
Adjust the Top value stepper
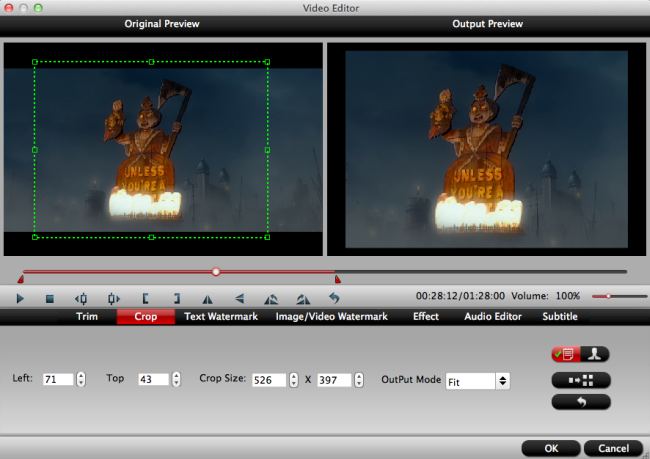tap(177, 379)
